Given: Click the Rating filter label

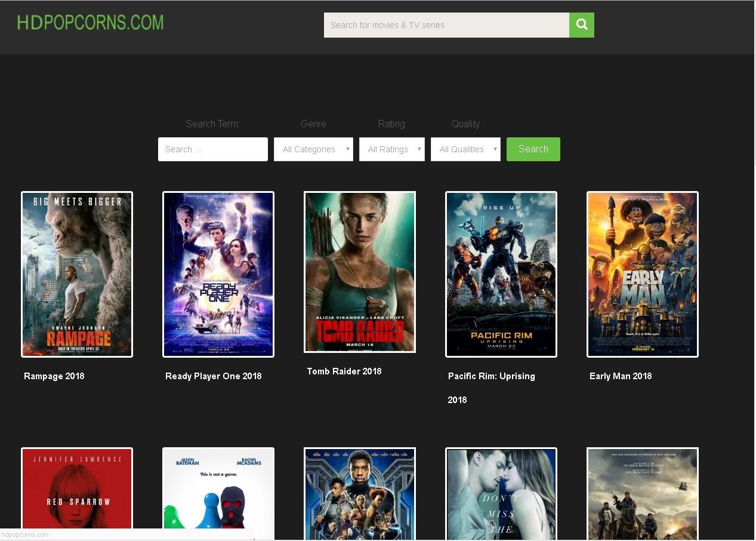Looking at the screenshot, I should pyautogui.click(x=391, y=124).
